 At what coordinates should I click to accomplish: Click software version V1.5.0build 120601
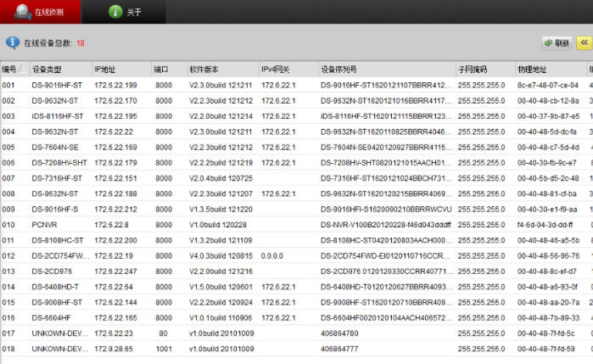pyautogui.click(x=221, y=287)
